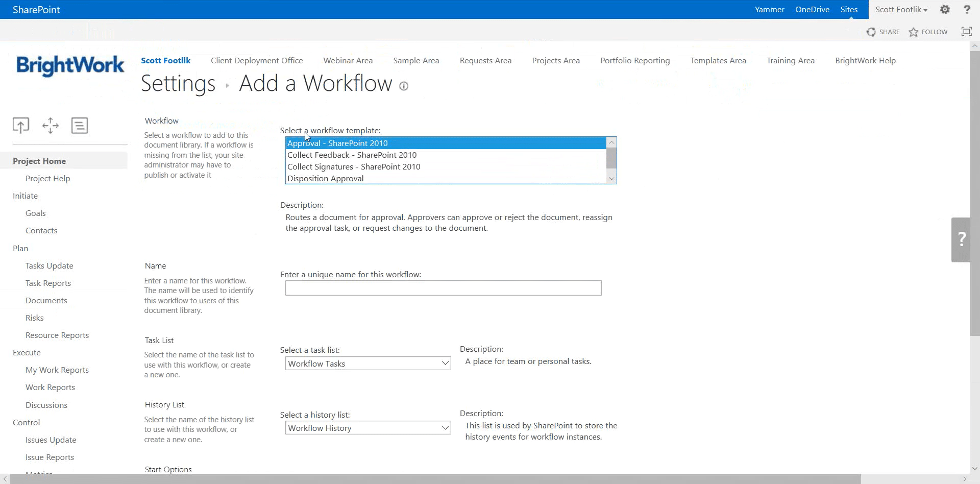Click the OneDrive link in top bar
Image resolution: width=980 pixels, height=484 pixels.
pos(812,10)
